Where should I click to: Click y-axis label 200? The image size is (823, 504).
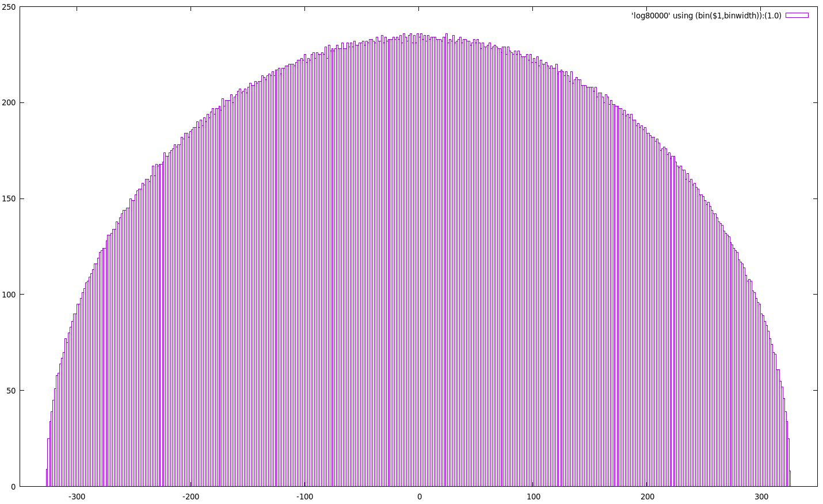[x=10, y=103]
